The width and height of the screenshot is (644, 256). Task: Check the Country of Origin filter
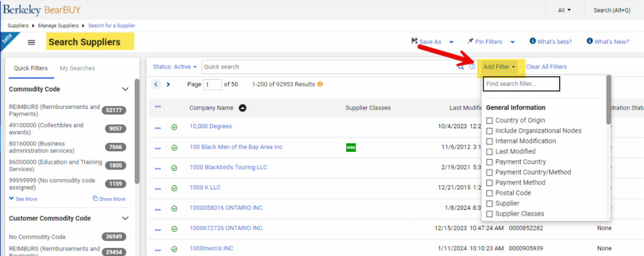(x=489, y=121)
